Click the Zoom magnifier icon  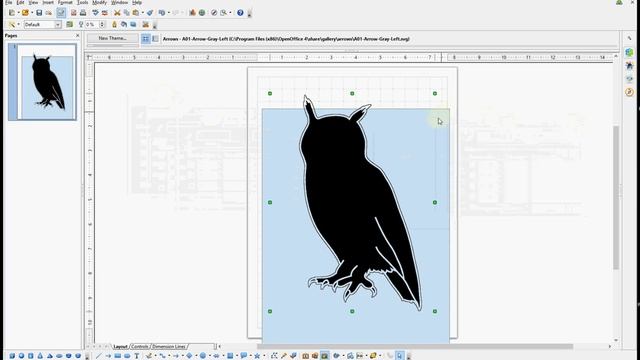click(x=224, y=13)
